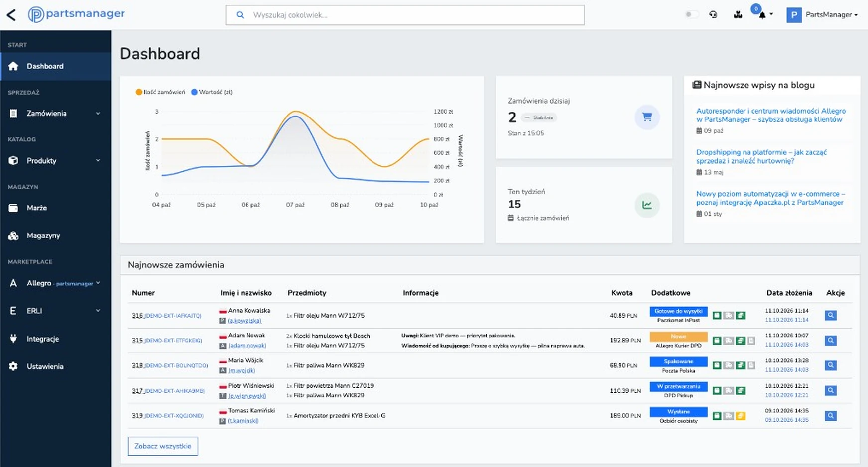The height and width of the screenshot is (467, 868).
Task: Click green document icon in order 317 row
Action: click(x=741, y=391)
